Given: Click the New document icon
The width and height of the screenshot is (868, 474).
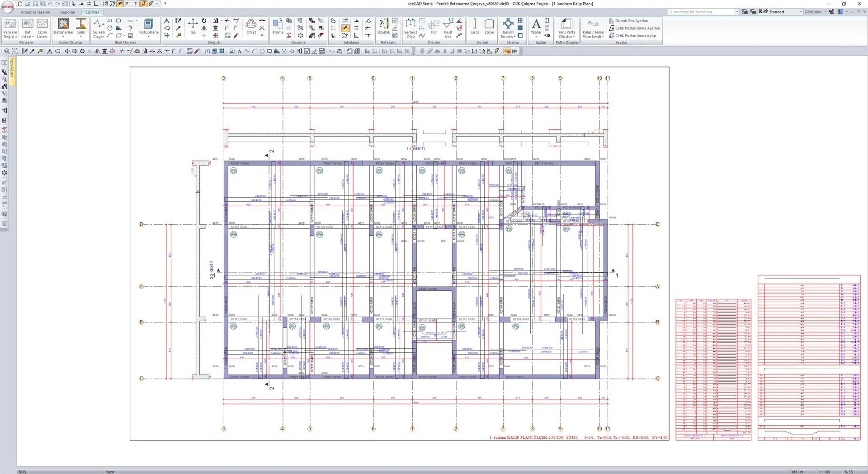Looking at the screenshot, I should (20, 4).
